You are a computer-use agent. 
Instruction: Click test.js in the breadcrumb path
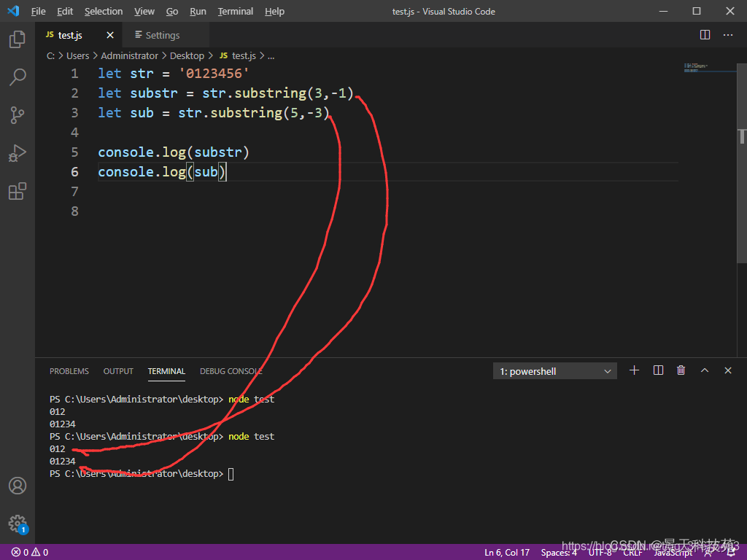238,55
